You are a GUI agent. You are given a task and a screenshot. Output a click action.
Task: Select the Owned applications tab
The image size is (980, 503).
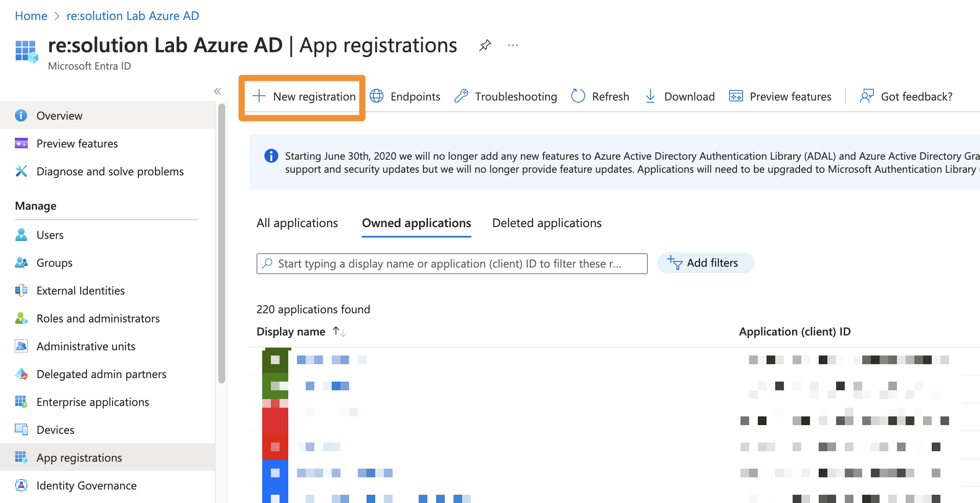[417, 223]
